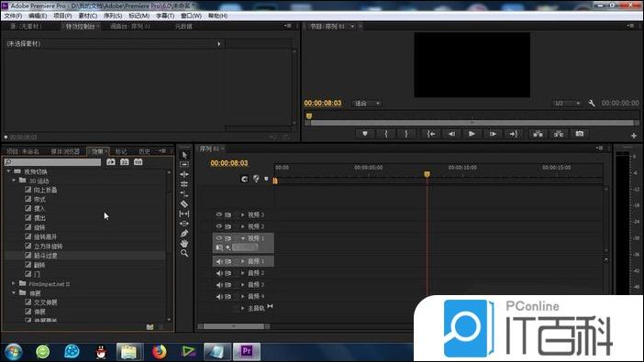Click first accelerated effects filter icon
Screen dimensions: 644x362
coord(111,162)
